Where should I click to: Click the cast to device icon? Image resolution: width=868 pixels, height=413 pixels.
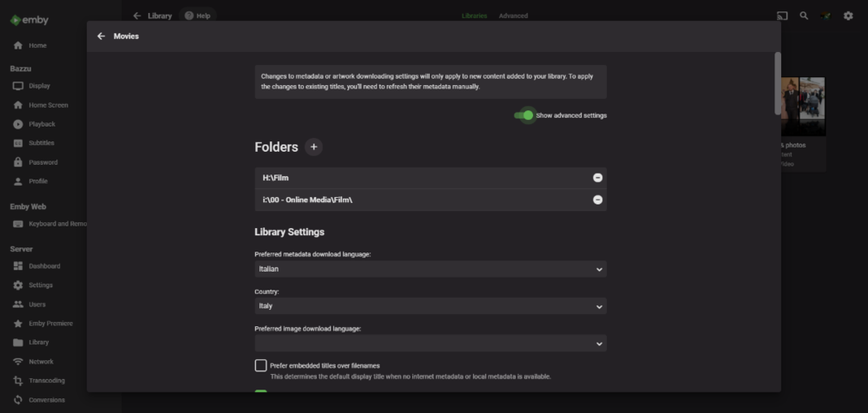pyautogui.click(x=782, y=16)
